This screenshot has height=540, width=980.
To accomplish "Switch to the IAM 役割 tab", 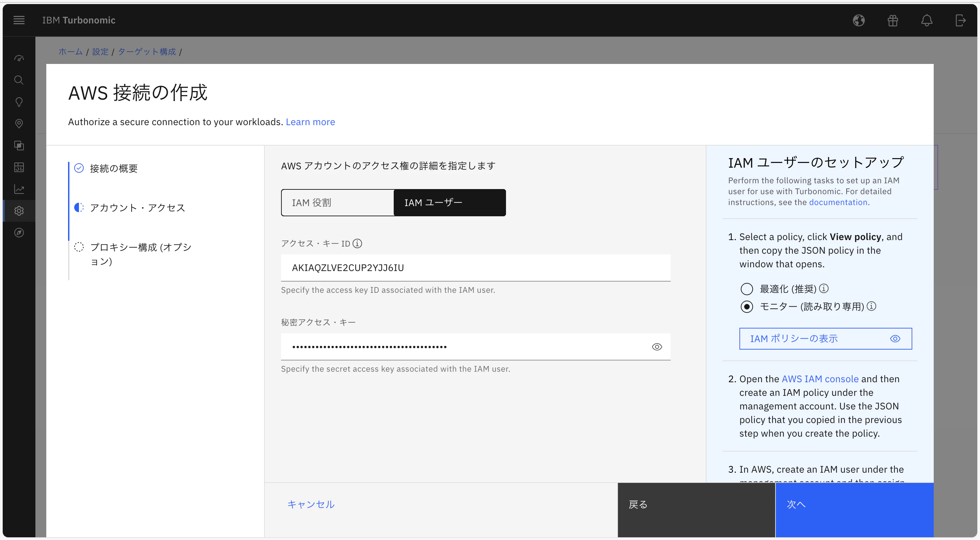I will tap(338, 203).
